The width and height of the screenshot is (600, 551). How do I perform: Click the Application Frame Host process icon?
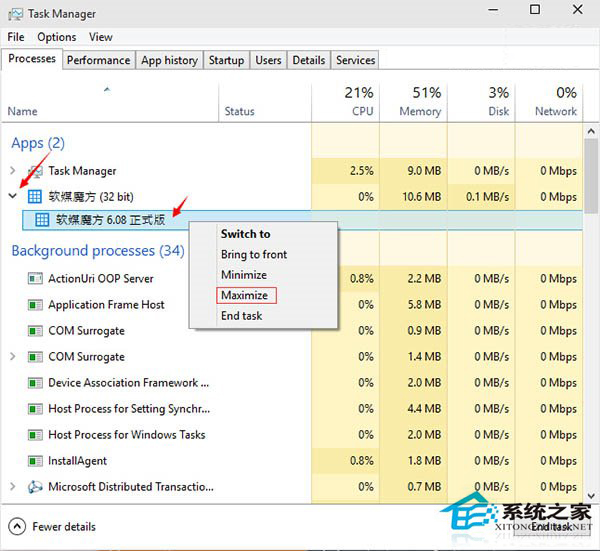pyautogui.click(x=35, y=305)
